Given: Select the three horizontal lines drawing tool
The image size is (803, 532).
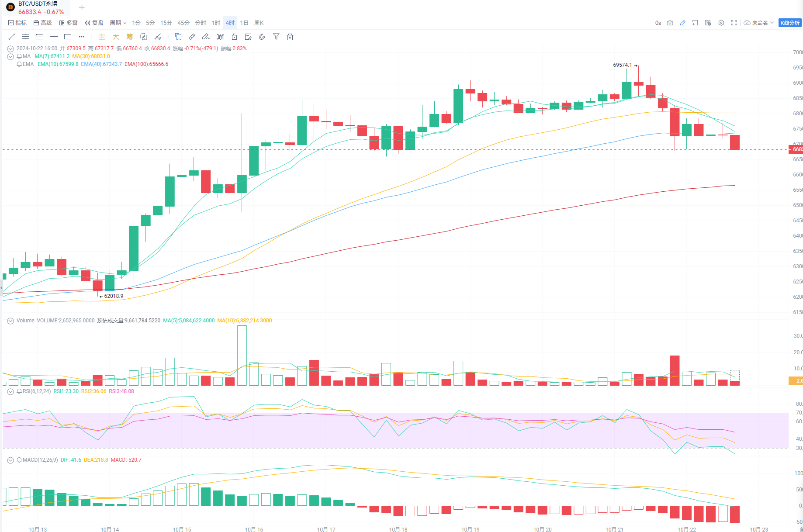Looking at the screenshot, I should tap(40, 37).
